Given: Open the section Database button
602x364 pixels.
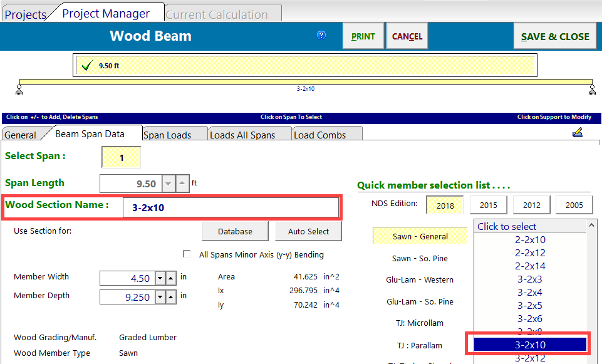Looking at the screenshot, I should click(x=235, y=232).
